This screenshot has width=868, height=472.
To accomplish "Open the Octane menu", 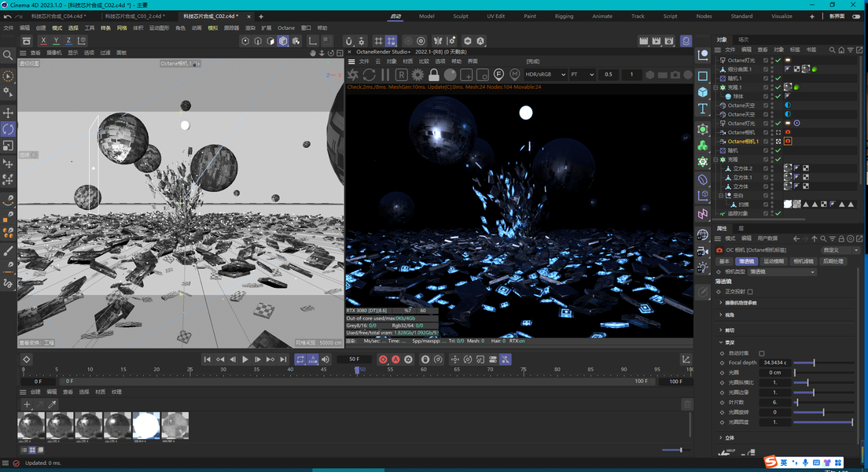I will tap(286, 28).
